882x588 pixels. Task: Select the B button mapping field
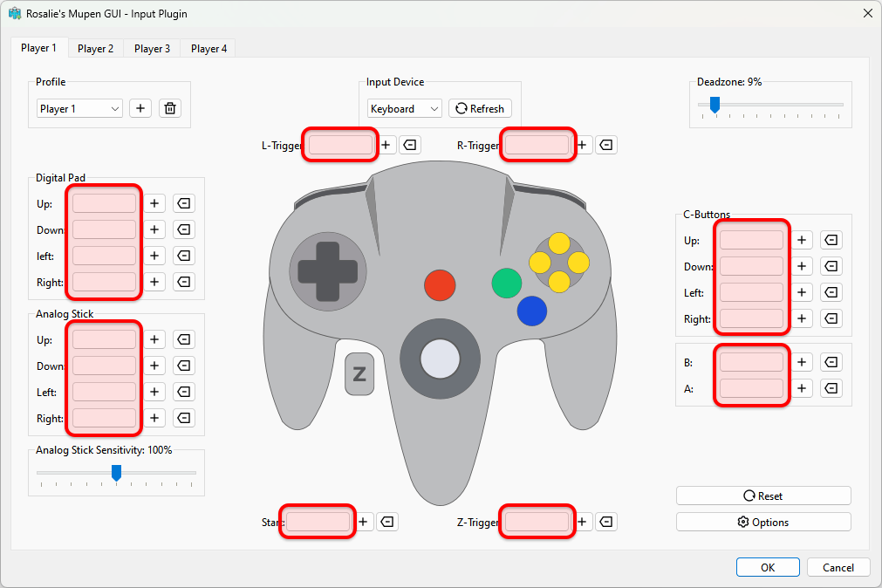tap(751, 362)
